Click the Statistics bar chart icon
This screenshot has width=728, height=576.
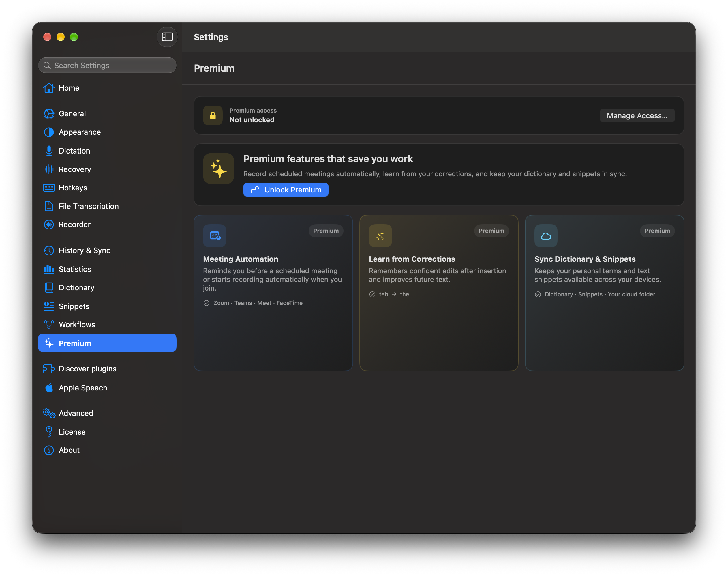tap(49, 269)
